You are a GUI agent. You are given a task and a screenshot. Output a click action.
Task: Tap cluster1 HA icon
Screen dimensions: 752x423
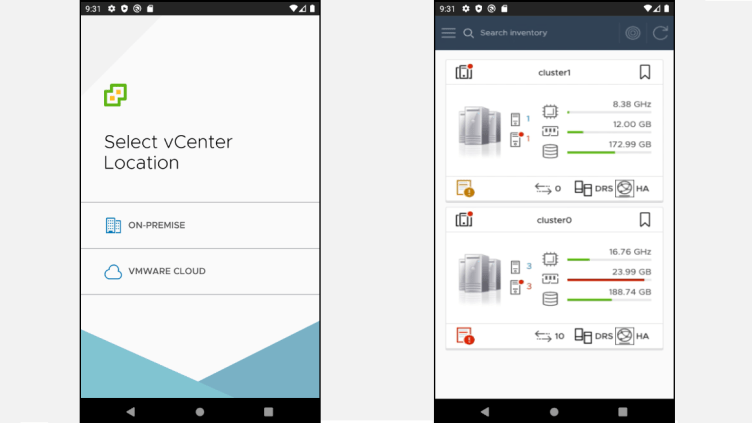pyautogui.click(x=624, y=188)
